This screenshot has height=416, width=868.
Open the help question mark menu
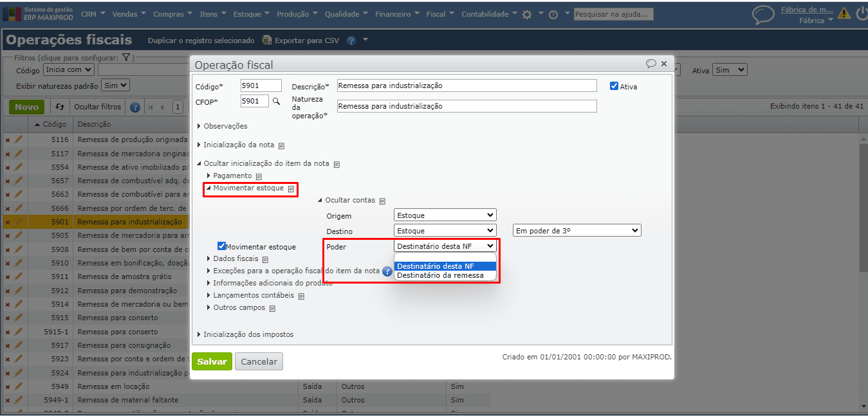point(553,14)
